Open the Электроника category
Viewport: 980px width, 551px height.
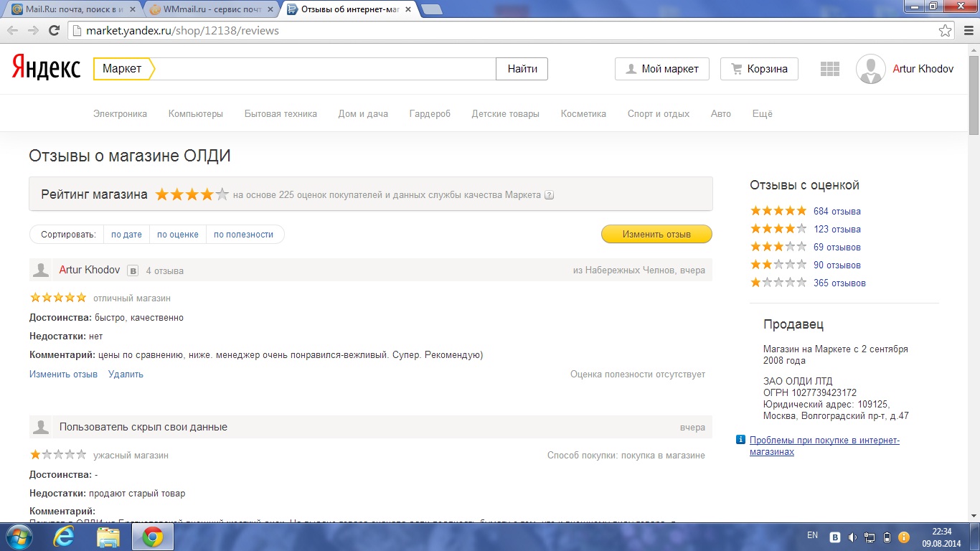click(120, 113)
